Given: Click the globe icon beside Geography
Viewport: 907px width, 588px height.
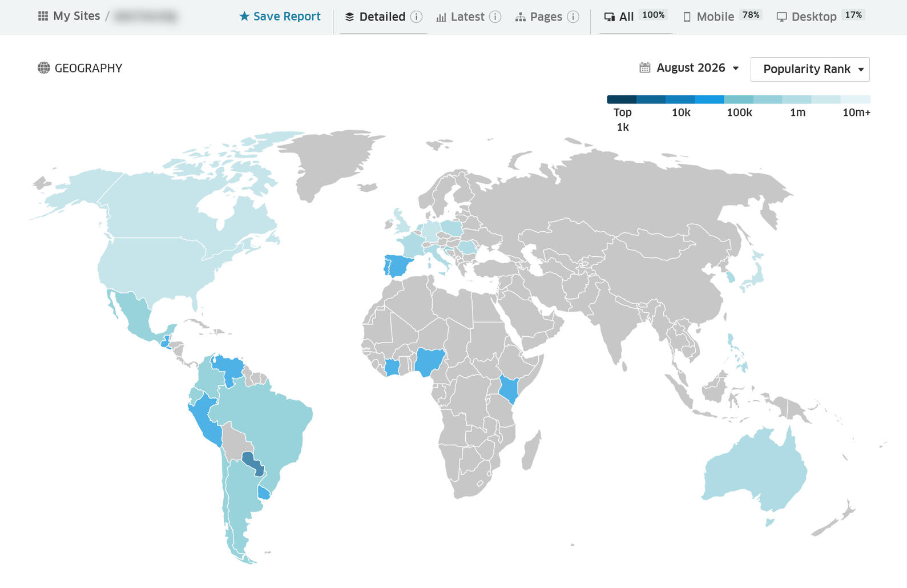Looking at the screenshot, I should point(44,68).
